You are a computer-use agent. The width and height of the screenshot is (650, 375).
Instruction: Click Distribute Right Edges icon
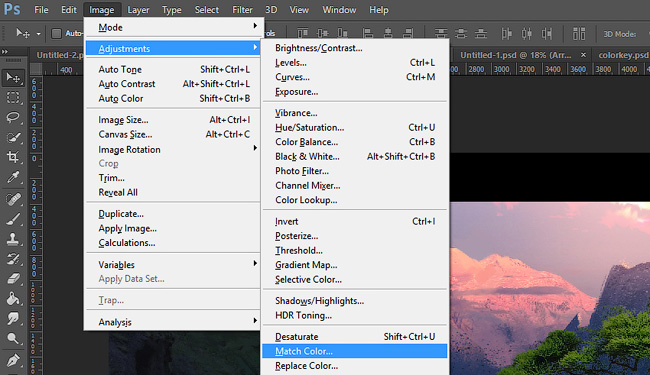[x=546, y=33]
